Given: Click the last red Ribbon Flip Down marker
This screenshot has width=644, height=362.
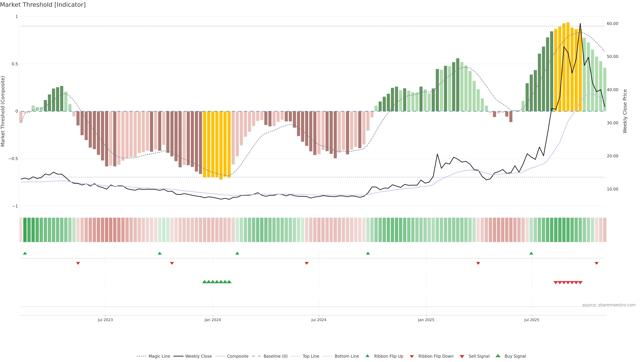Looking at the screenshot, I should click(597, 263).
